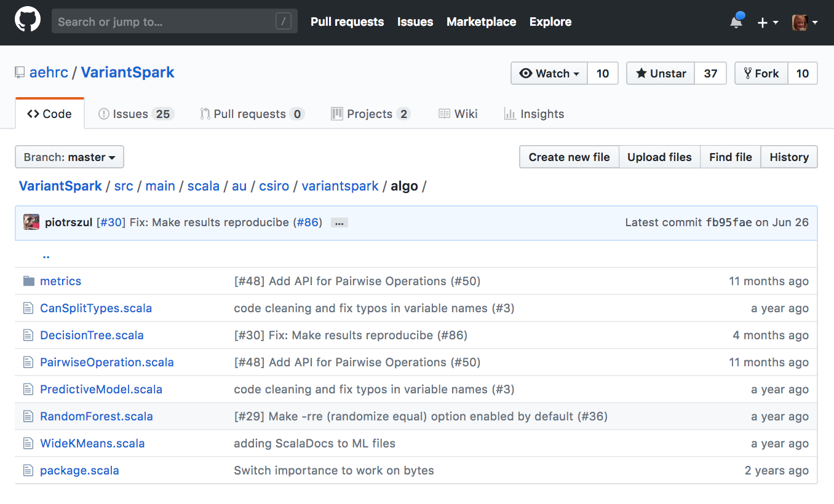Screen dimensions: 834x504
Task: Go to Issues in top navigation
Action: coord(415,22)
